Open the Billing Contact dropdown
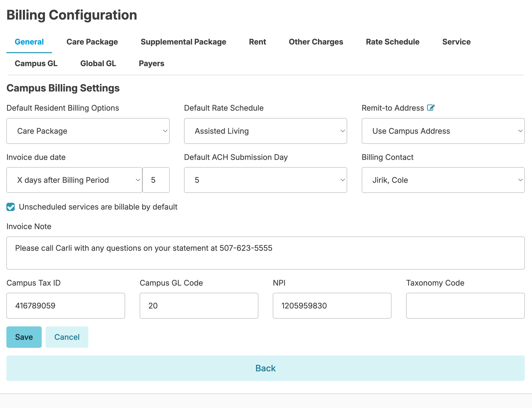Screen dimensions: 532x408 coord(443,180)
